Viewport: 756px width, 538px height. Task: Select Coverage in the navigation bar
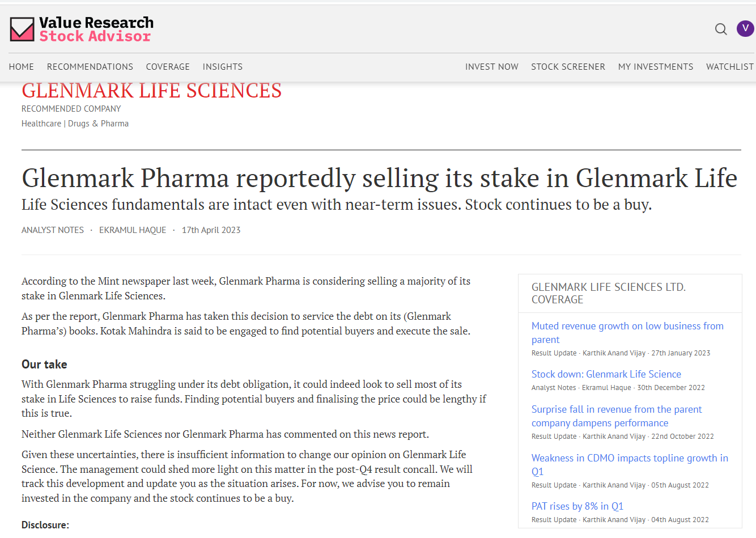tap(168, 67)
